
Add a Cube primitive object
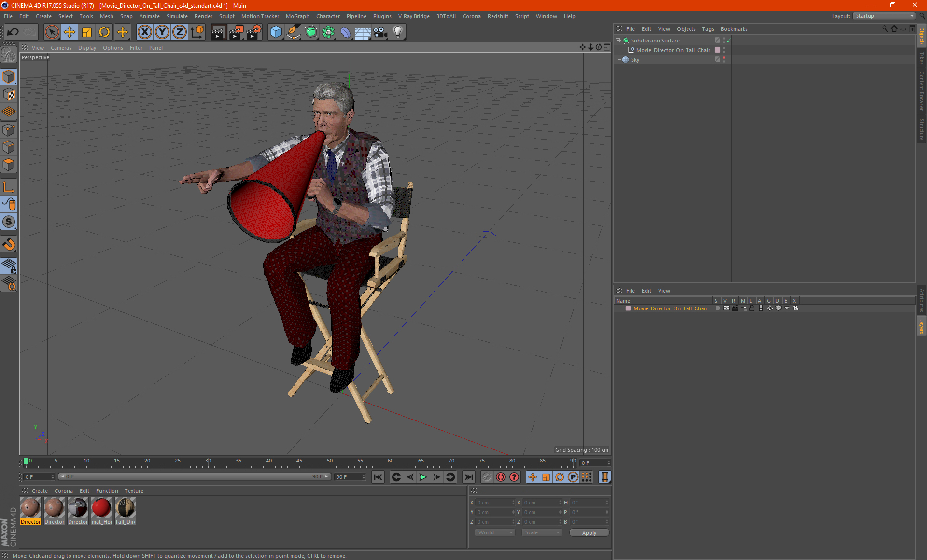tap(276, 32)
